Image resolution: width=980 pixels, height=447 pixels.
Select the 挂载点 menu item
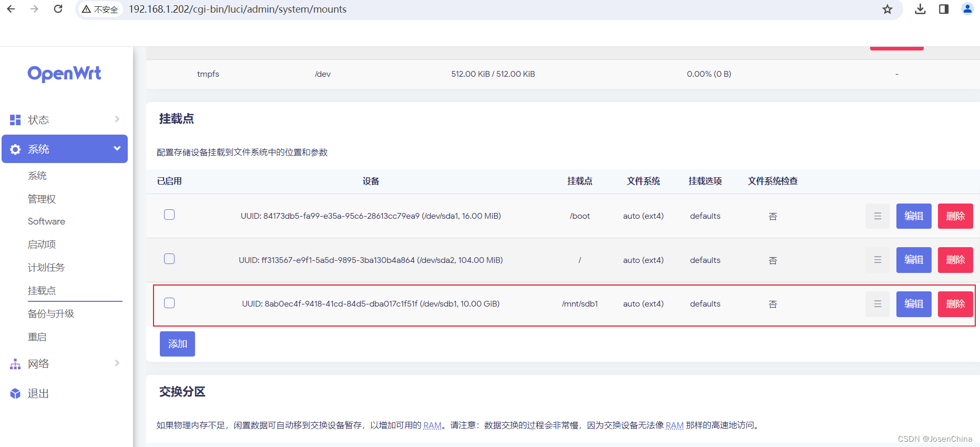pos(42,291)
